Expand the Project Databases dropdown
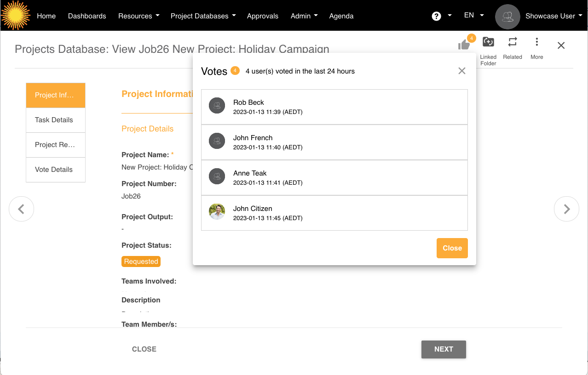The height and width of the screenshot is (375, 588). (203, 16)
